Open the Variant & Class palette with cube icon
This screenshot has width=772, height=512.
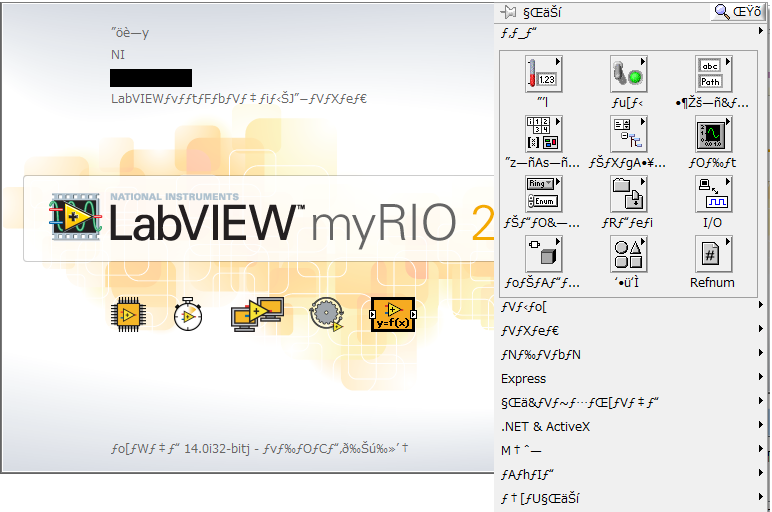(544, 254)
